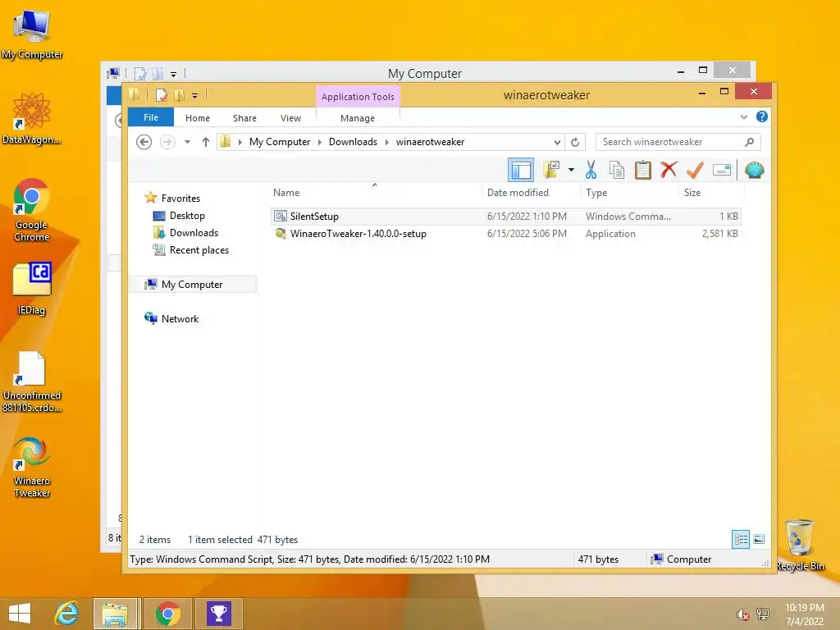The width and height of the screenshot is (840, 630).
Task: Open the DataWagon desktop shortcut
Action: [32, 118]
